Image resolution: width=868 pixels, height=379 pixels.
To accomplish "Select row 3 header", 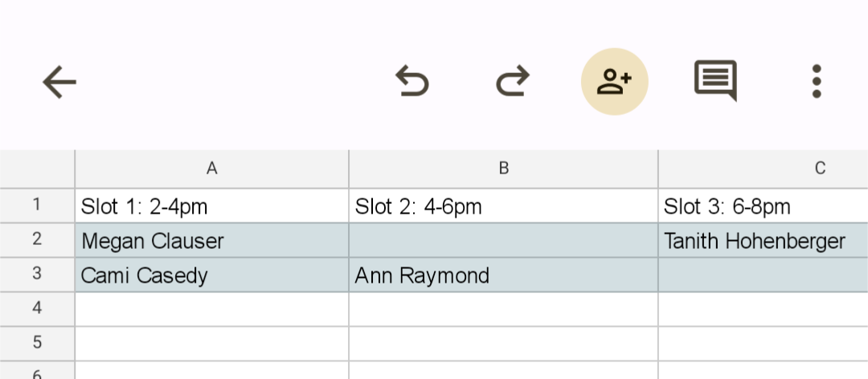I will tap(37, 275).
